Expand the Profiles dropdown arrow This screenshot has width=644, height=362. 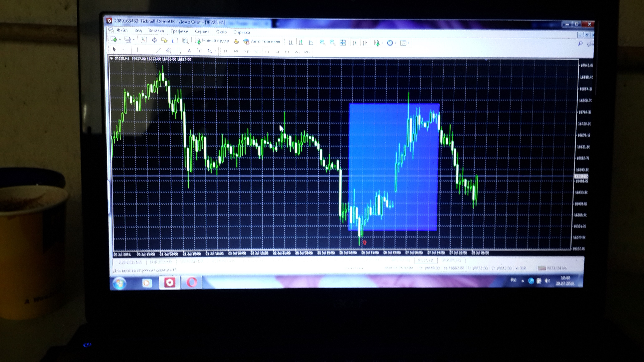pyautogui.click(x=134, y=40)
